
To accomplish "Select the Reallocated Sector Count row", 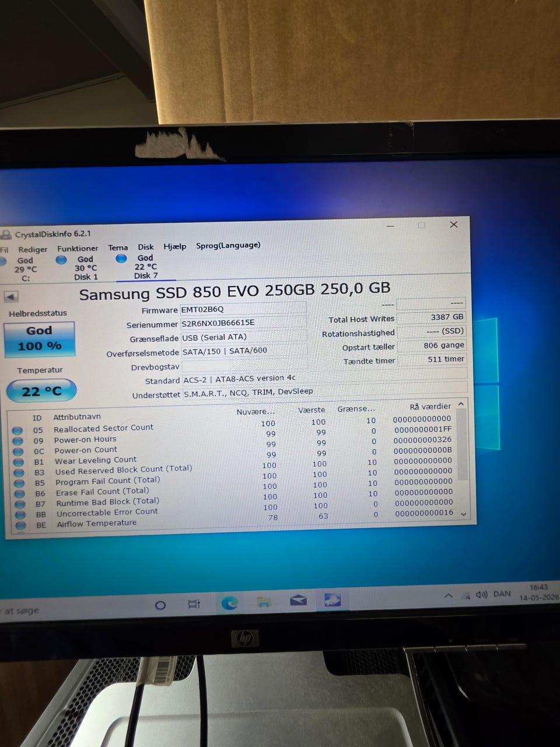I will click(x=233, y=425).
